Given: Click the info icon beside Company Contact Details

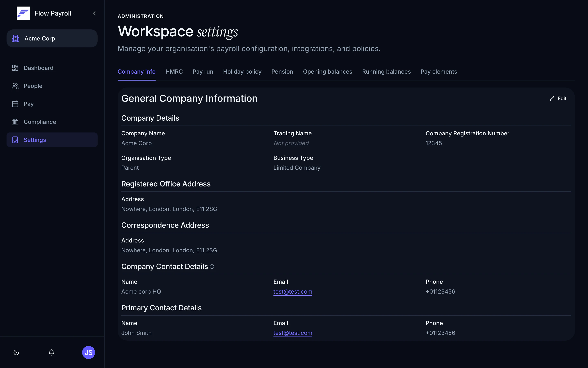Looking at the screenshot, I should pyautogui.click(x=212, y=267).
